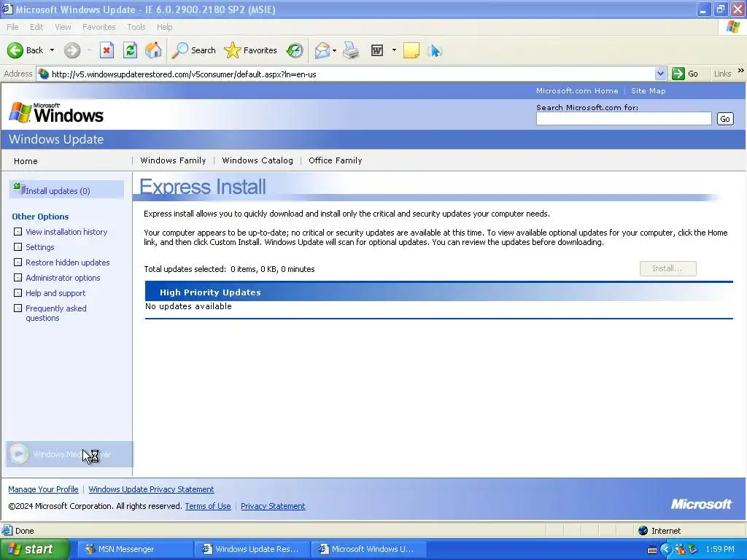
Task: Open Restore hidden updates
Action: tap(68, 262)
